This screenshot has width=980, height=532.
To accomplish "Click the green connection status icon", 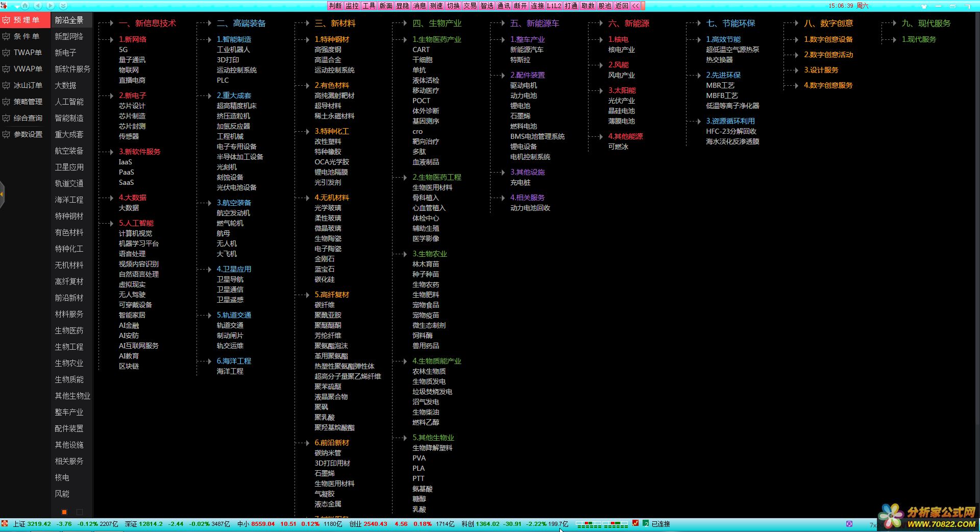I will pos(646,523).
